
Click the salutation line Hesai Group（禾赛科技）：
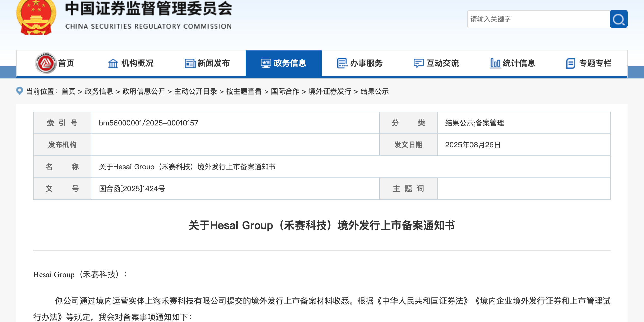click(80, 274)
